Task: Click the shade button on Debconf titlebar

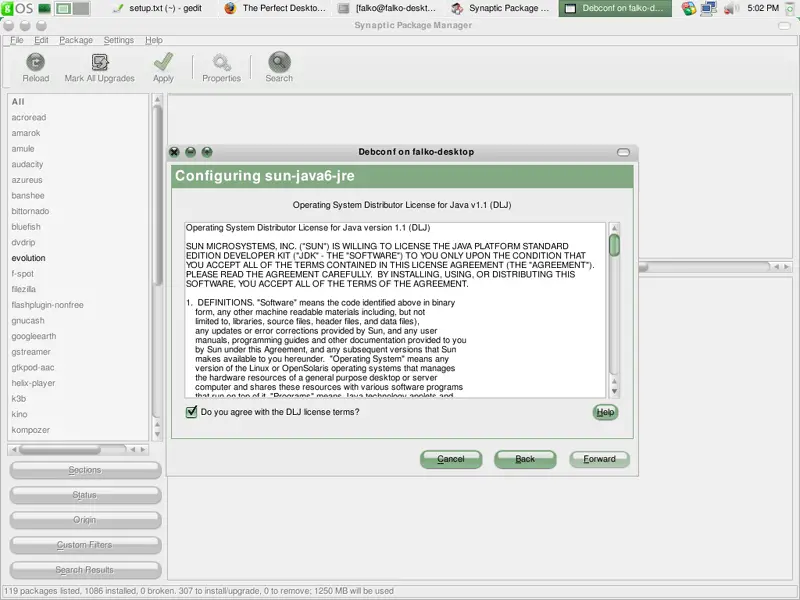Action: click(x=623, y=152)
